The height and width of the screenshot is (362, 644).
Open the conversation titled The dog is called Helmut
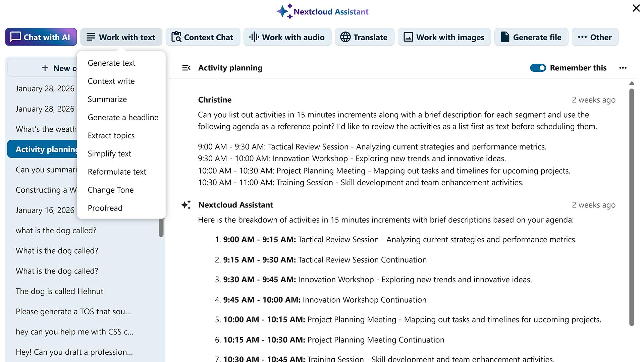click(x=59, y=291)
